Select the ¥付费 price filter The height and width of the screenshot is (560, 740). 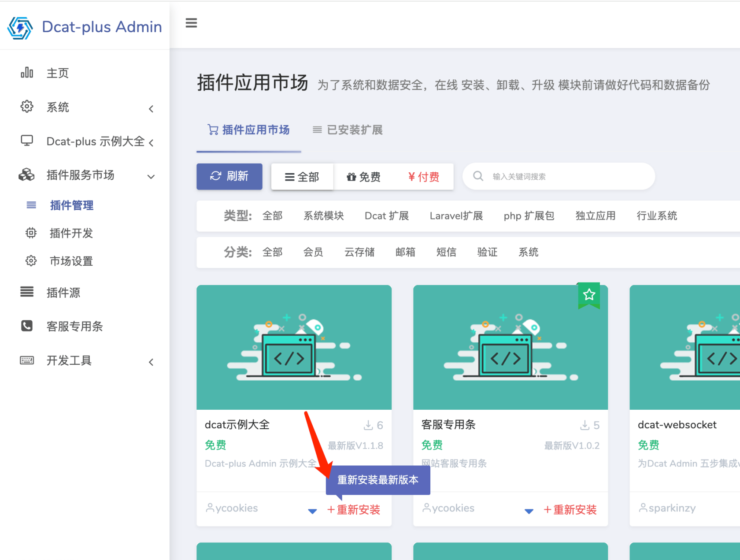point(424,177)
